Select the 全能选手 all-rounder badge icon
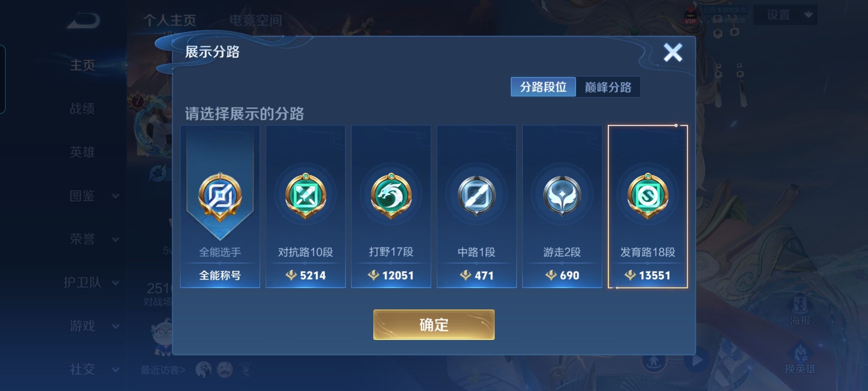Image resolution: width=868 pixels, height=391 pixels. coord(220,197)
